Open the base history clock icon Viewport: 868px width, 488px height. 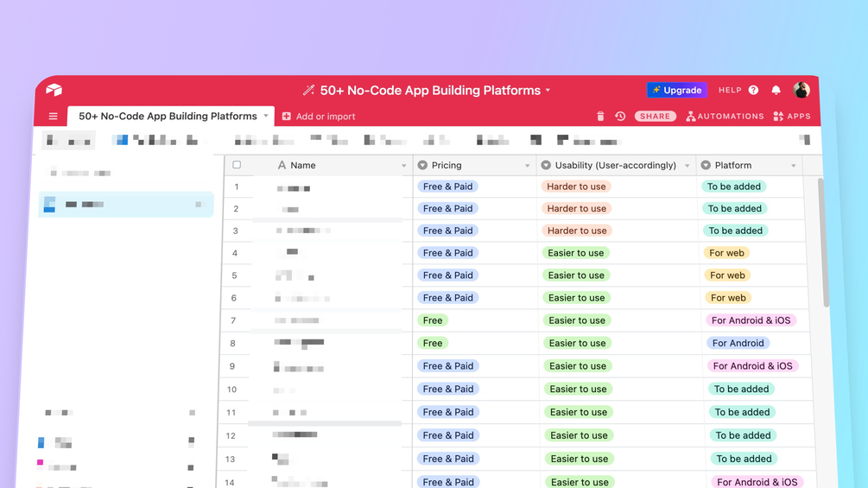(620, 117)
